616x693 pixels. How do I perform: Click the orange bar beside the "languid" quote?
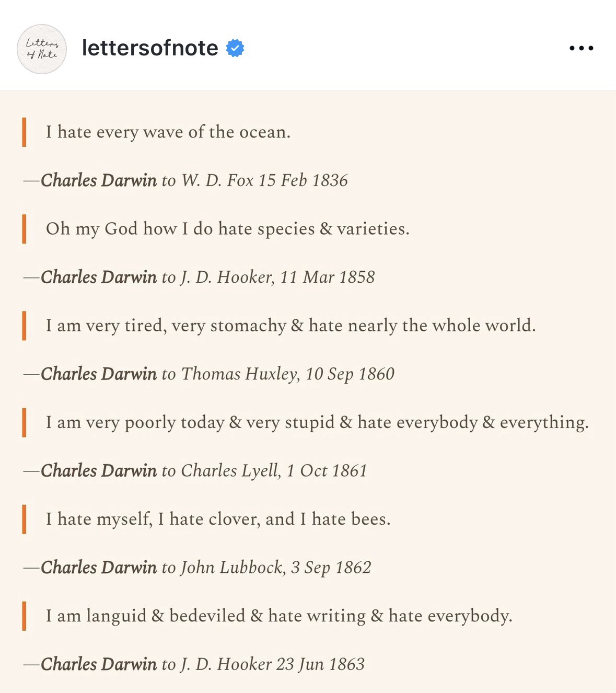point(24,616)
